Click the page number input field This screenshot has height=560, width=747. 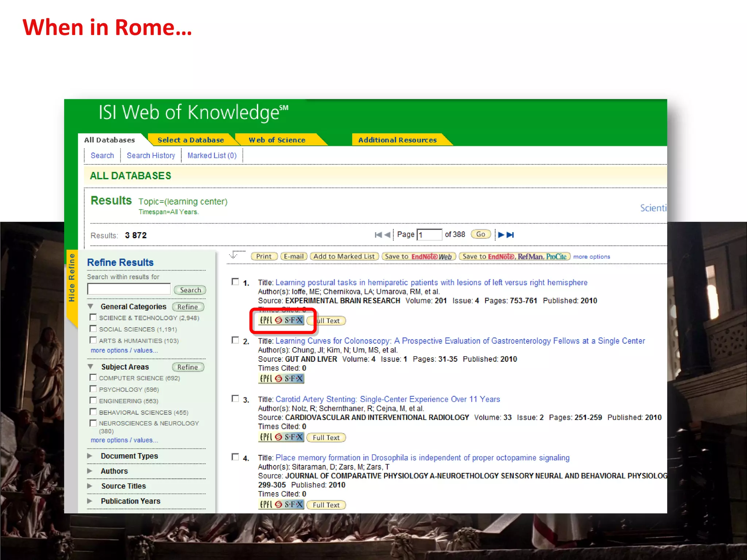coord(430,234)
